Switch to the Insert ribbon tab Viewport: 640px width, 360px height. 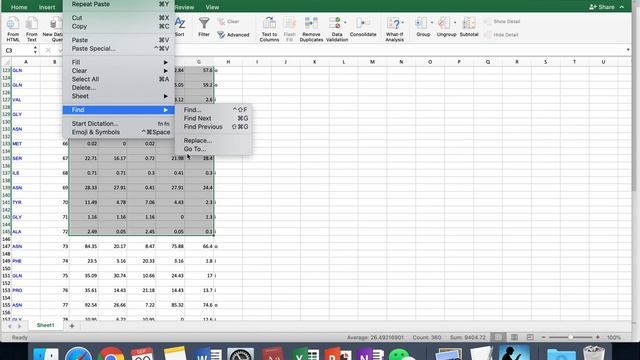click(47, 7)
